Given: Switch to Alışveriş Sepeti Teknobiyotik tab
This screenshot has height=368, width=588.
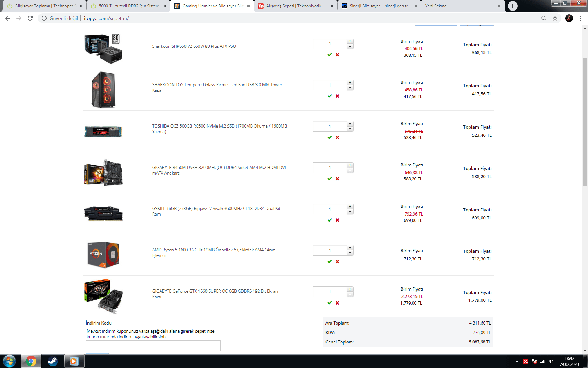Looking at the screenshot, I should click(x=295, y=6).
